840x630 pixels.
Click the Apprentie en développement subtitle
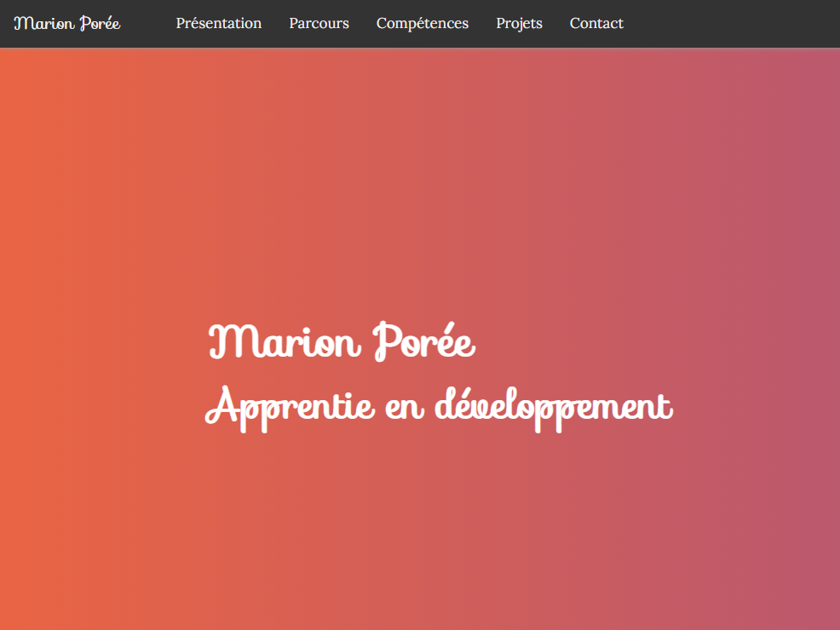point(438,406)
